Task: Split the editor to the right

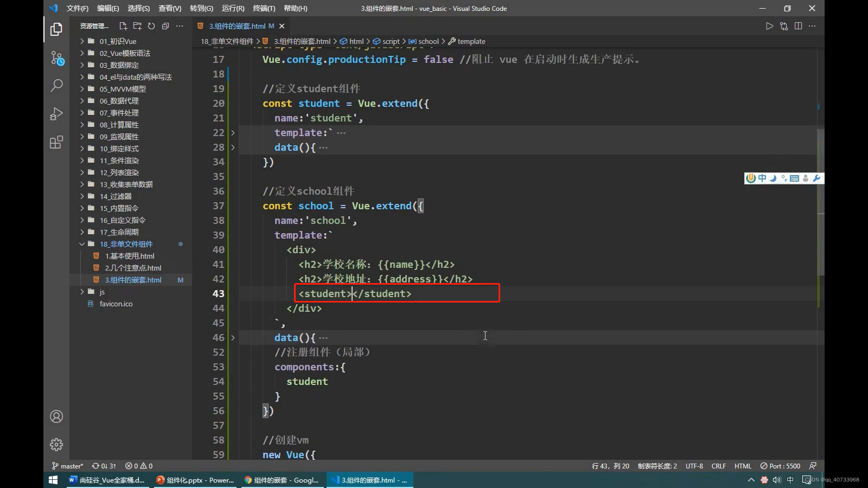Action: point(798,26)
